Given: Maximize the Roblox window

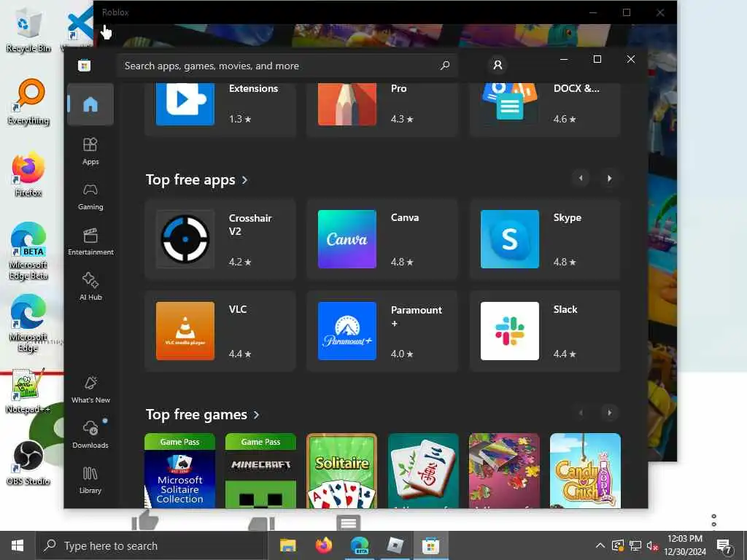Looking at the screenshot, I should pyautogui.click(x=627, y=12).
